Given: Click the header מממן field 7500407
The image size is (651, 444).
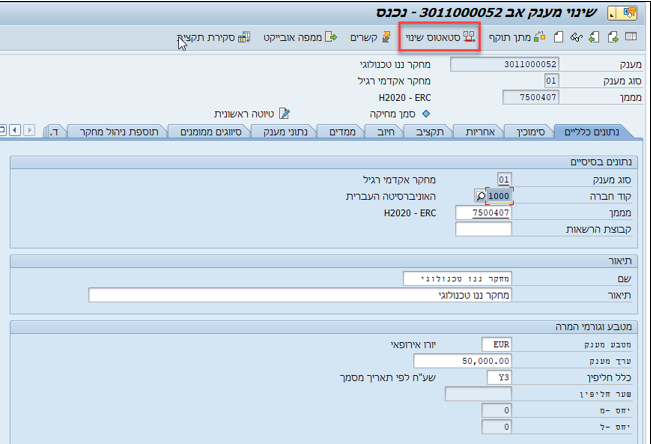Looking at the screenshot, I should (x=531, y=97).
